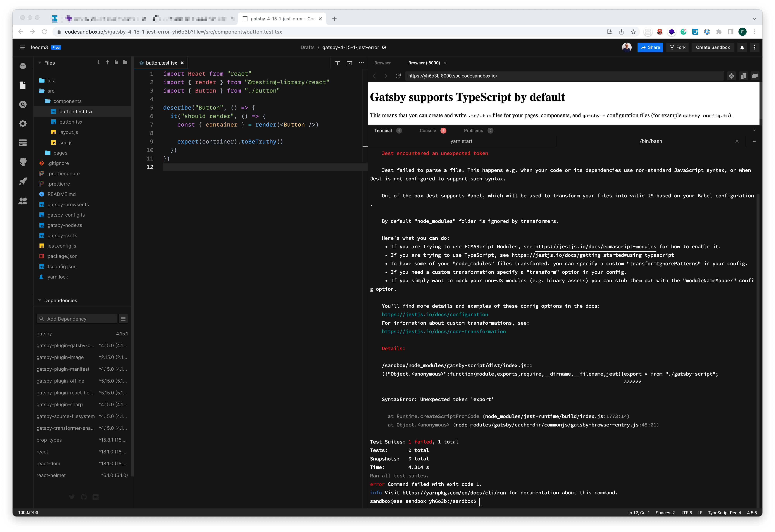Click the Fork button
Image resolution: width=775 pixels, height=532 pixels.
(x=677, y=47)
